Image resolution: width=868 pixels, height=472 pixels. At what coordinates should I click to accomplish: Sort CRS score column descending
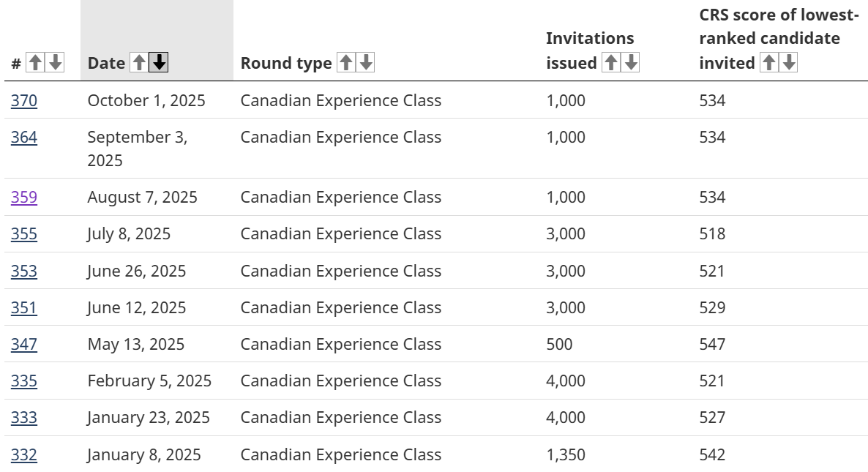(x=789, y=63)
